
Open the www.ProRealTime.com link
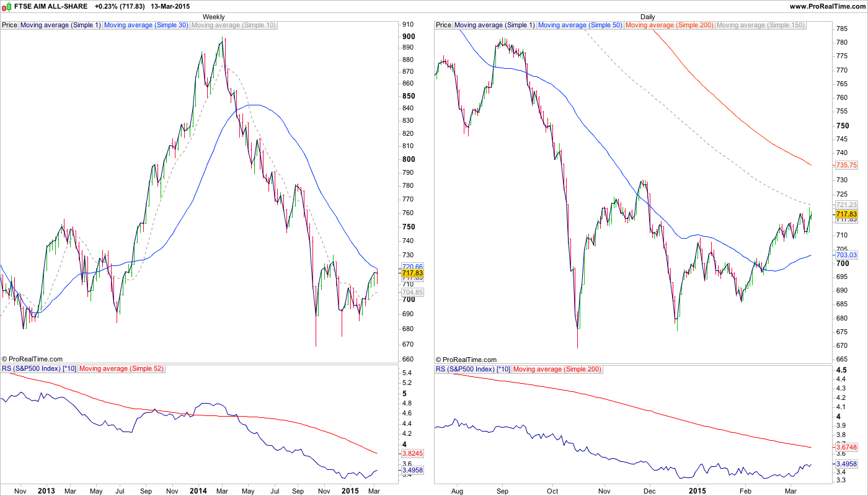tap(828, 6)
